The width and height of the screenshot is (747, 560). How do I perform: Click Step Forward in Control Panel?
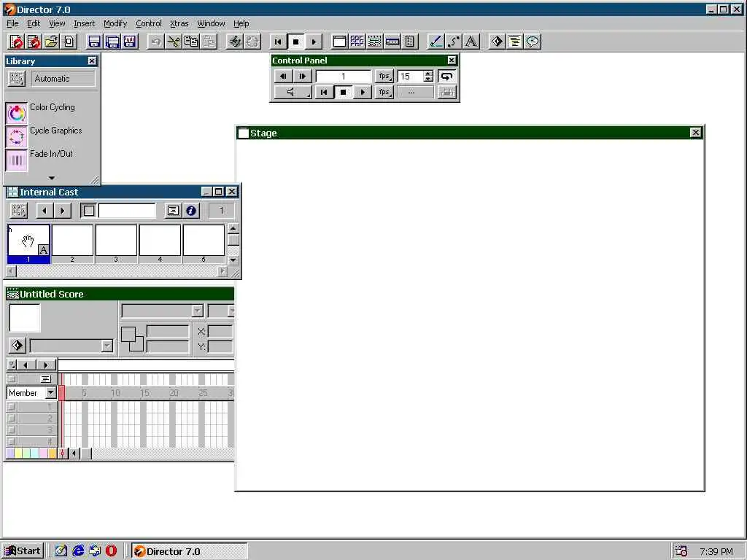[302, 76]
